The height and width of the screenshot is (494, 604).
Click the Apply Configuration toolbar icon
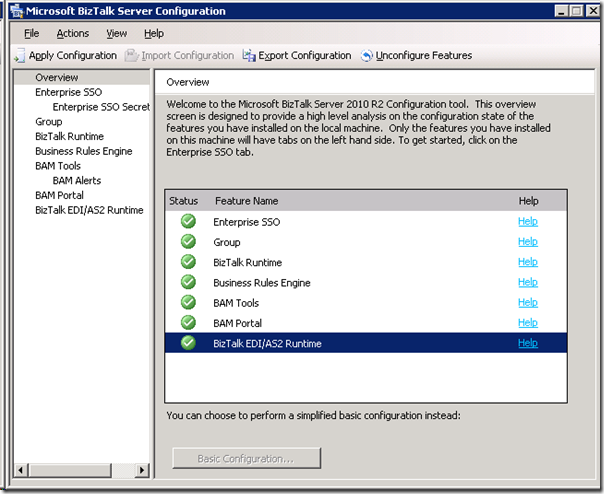pyautogui.click(x=19, y=56)
